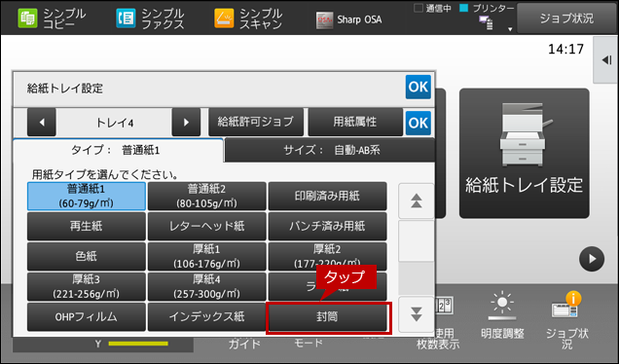Switch to the タイプ tab
The image size is (619, 364).
118,151
